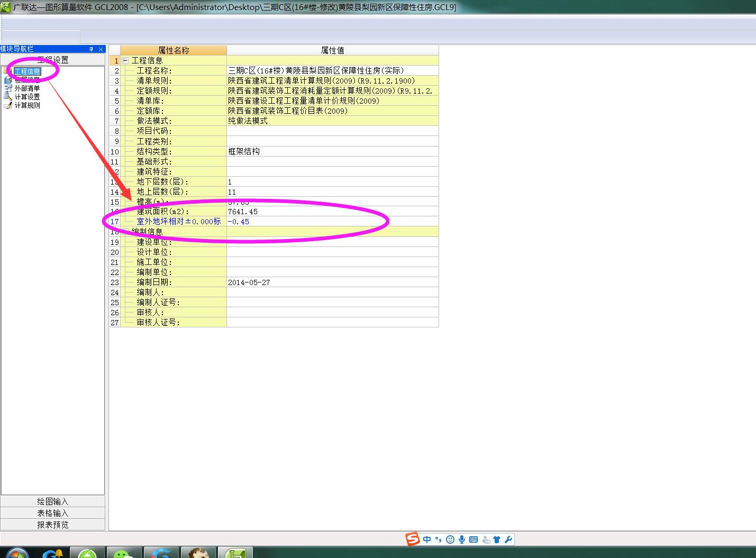Click the 属性值 column header
This screenshot has height=558, width=756.
(333, 50)
